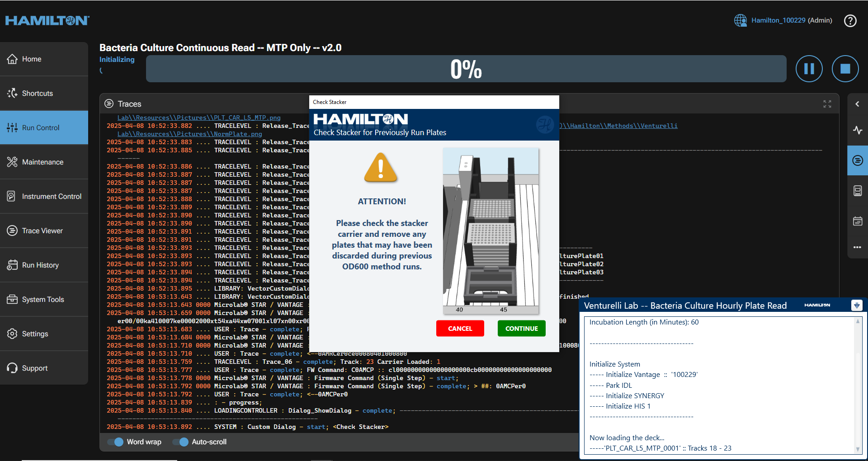This screenshot has width=868, height=461.
Task: Open the activity pulse icon in right sidebar
Action: coord(857,130)
